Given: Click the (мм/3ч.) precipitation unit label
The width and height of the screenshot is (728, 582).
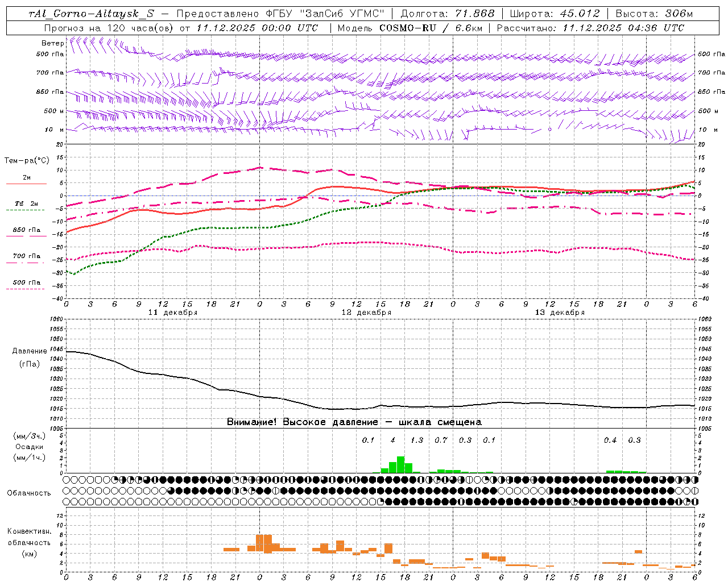Looking at the screenshot, I should 30,436.
